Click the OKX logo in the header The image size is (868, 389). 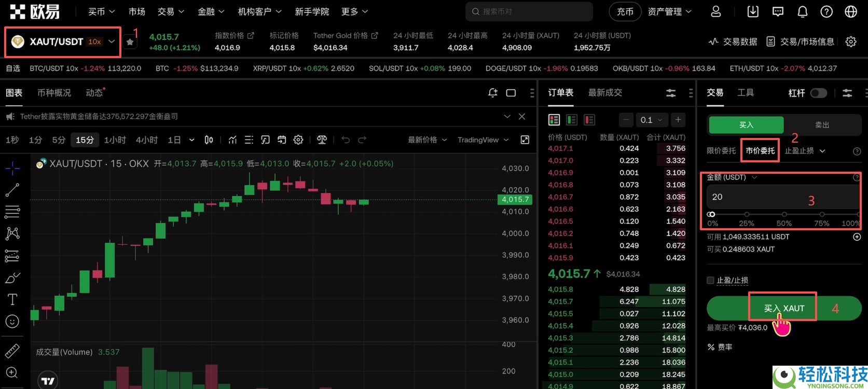click(34, 11)
